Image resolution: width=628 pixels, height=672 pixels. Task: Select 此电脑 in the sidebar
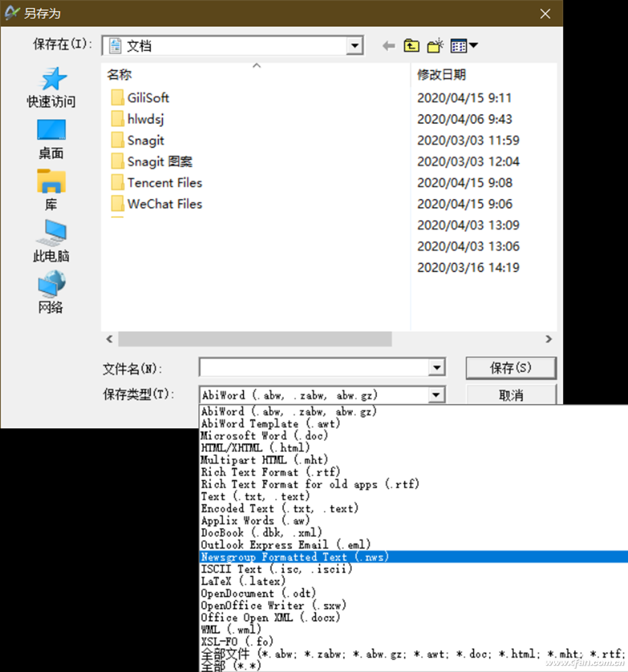click(x=50, y=239)
